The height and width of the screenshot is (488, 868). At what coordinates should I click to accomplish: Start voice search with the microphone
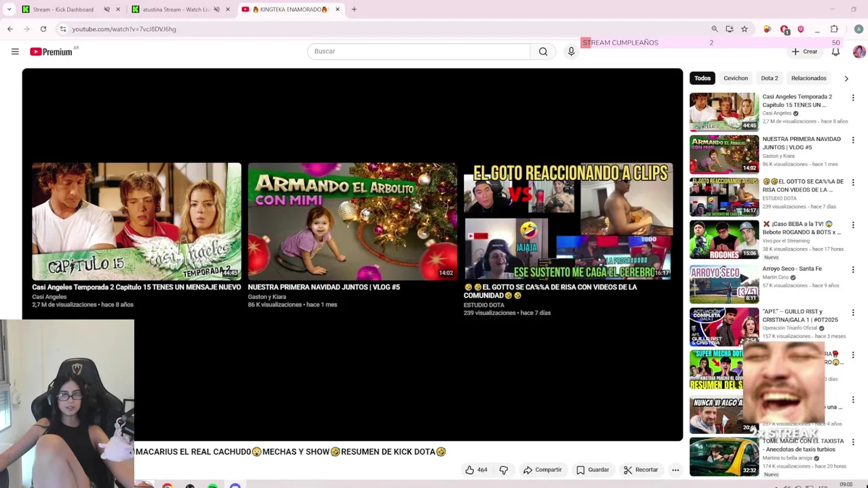click(571, 52)
